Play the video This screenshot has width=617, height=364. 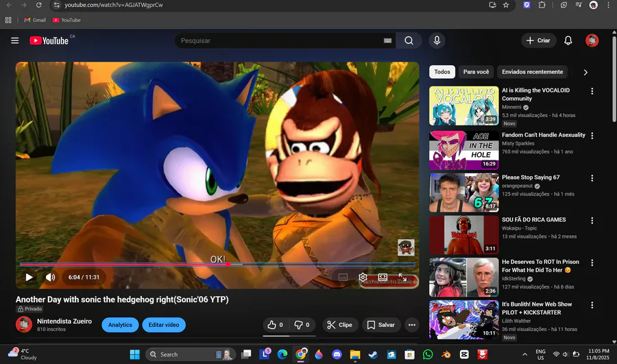click(x=29, y=277)
